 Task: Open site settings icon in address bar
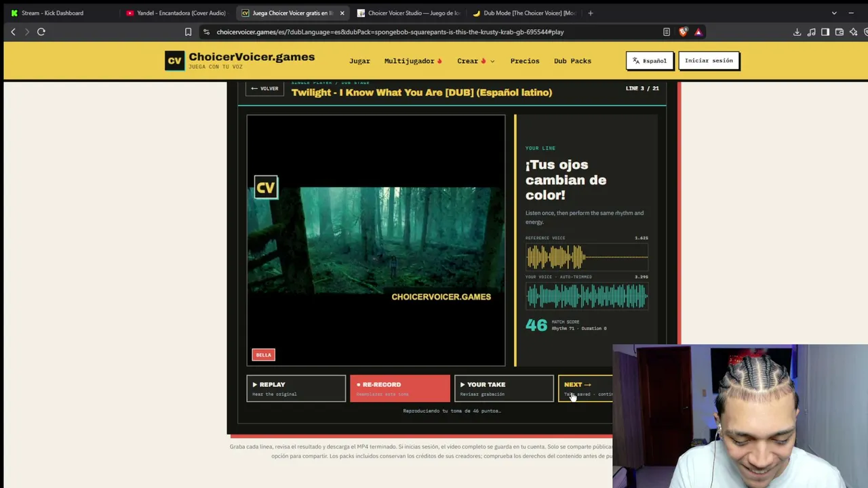(206, 32)
